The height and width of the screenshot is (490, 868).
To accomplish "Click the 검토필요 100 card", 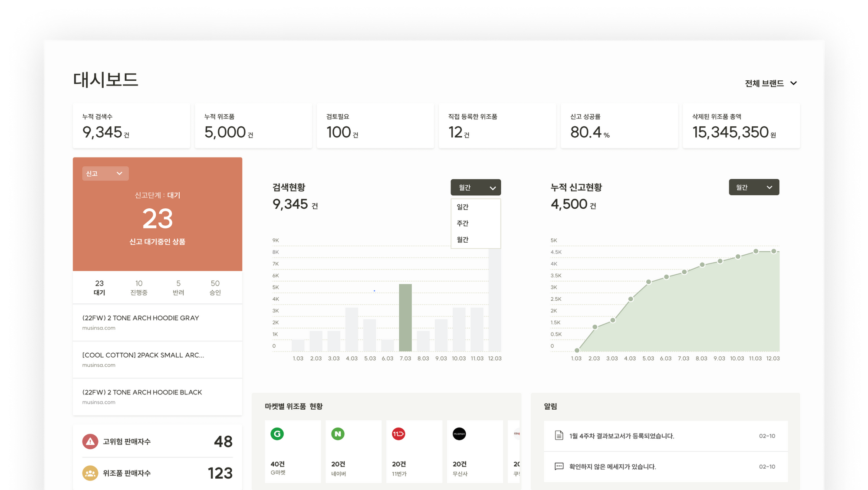I will (375, 126).
